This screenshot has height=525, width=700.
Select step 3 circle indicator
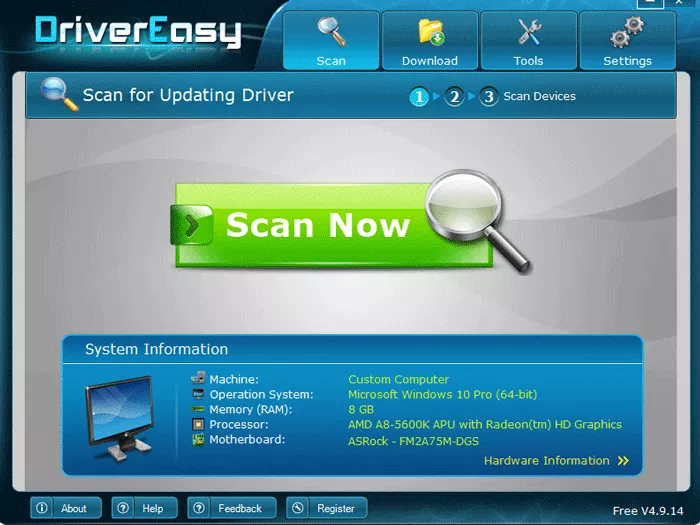[x=489, y=96]
